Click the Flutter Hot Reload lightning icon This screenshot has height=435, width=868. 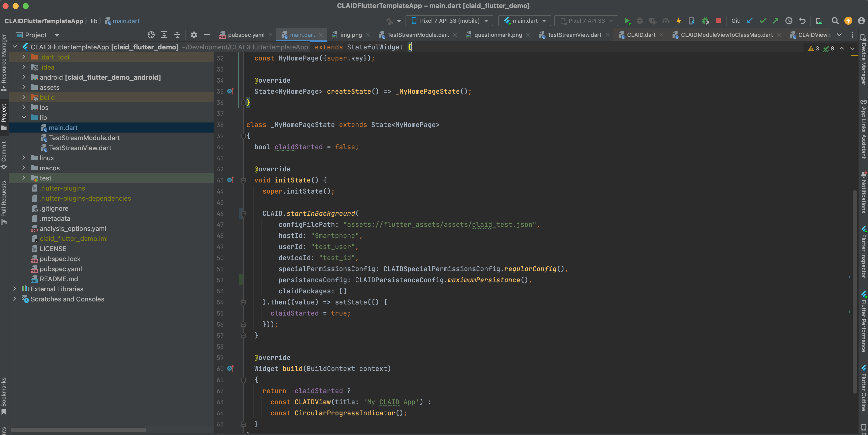coord(679,21)
